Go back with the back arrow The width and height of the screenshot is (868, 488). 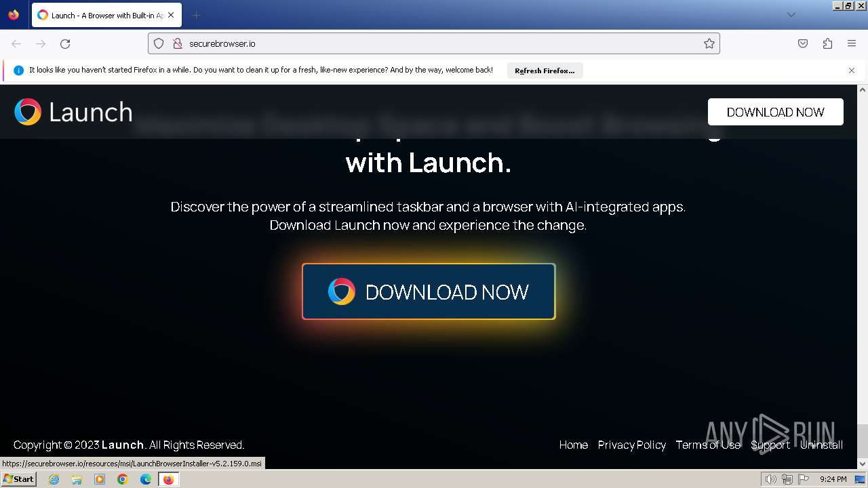[16, 43]
